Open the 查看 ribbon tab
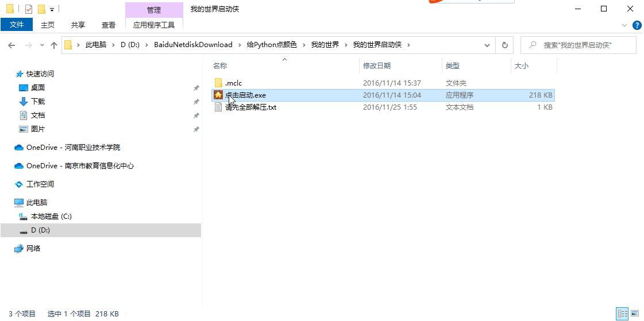The image size is (644, 321). click(x=109, y=25)
